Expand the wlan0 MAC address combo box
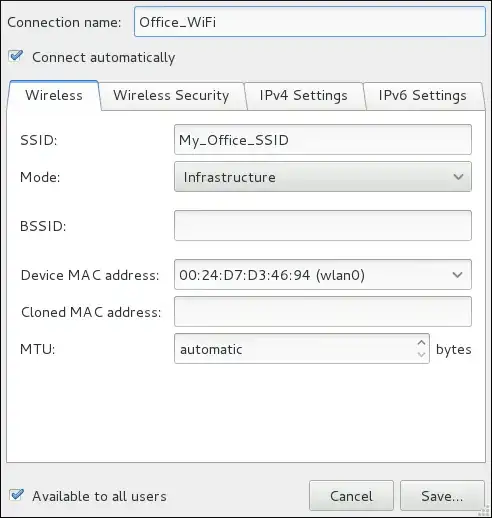Viewport: 492px width, 518px height. point(323,275)
